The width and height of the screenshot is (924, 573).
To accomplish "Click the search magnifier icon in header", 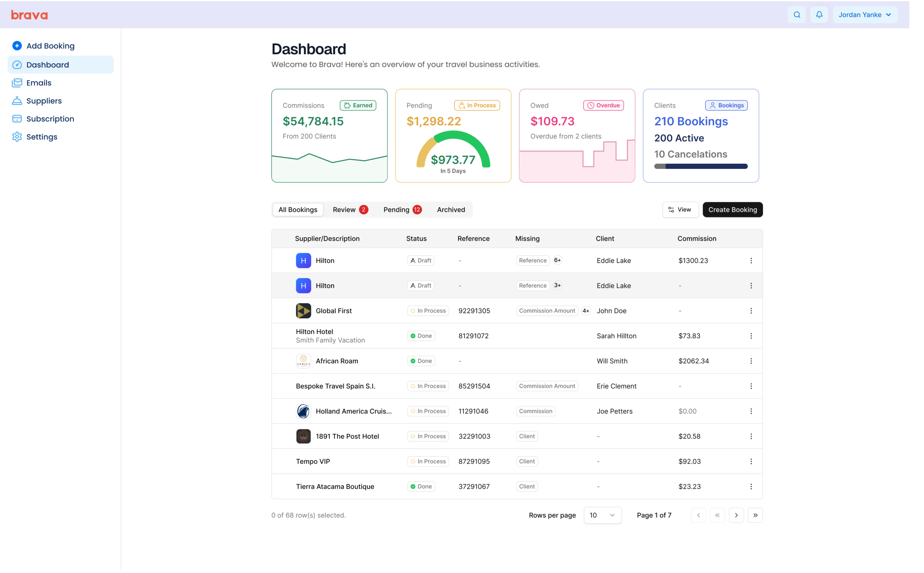I will 797,15.
